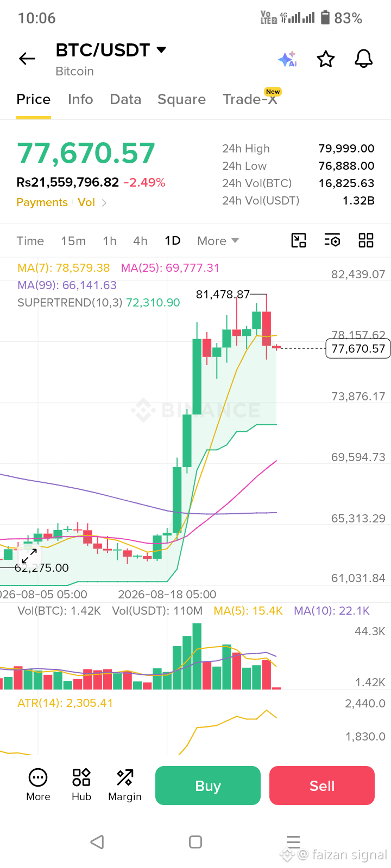Switch to the Square tab
The width and height of the screenshot is (391, 868).
click(181, 99)
